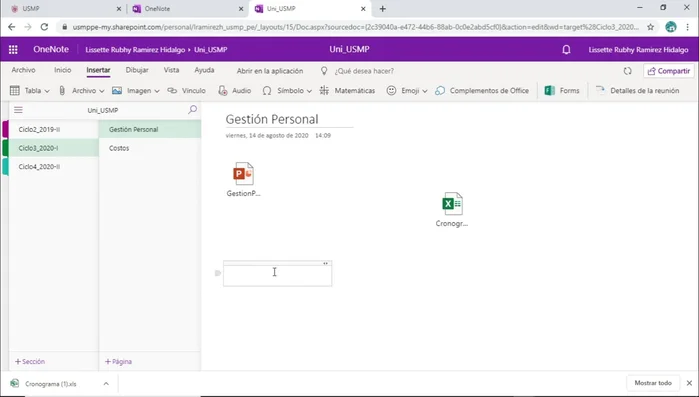Click the browser back arrow

(x=12, y=27)
